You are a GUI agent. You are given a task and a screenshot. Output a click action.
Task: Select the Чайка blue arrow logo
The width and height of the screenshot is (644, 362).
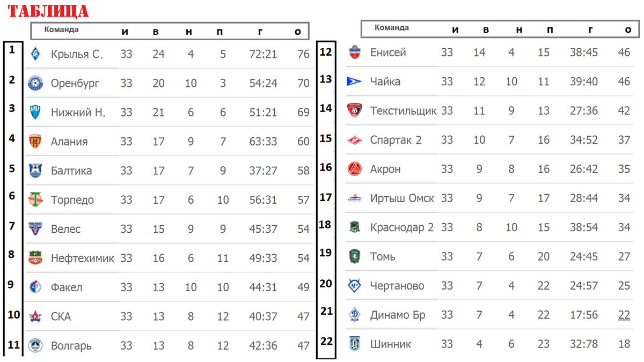[x=354, y=82]
